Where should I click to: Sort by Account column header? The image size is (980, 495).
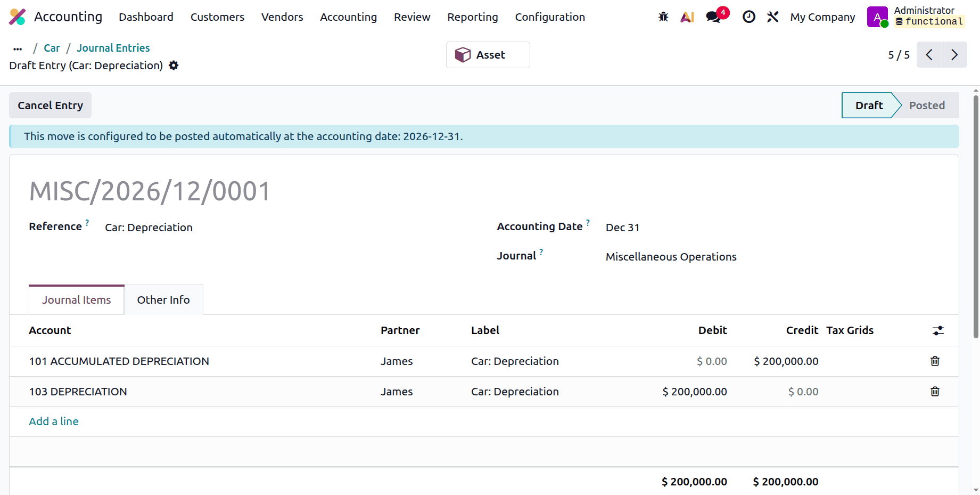[x=50, y=330]
